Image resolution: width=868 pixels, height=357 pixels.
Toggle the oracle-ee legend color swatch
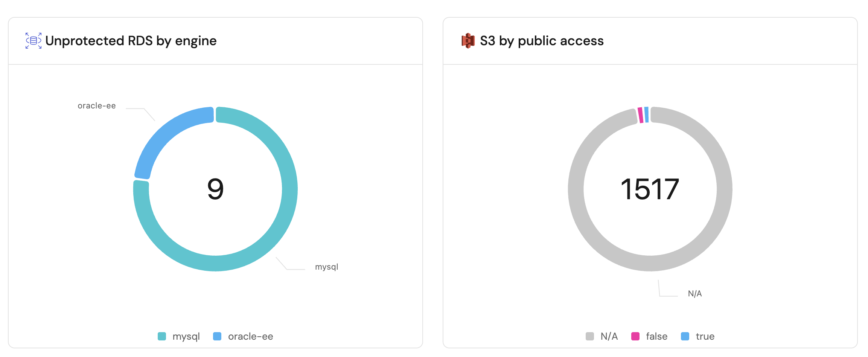click(217, 336)
